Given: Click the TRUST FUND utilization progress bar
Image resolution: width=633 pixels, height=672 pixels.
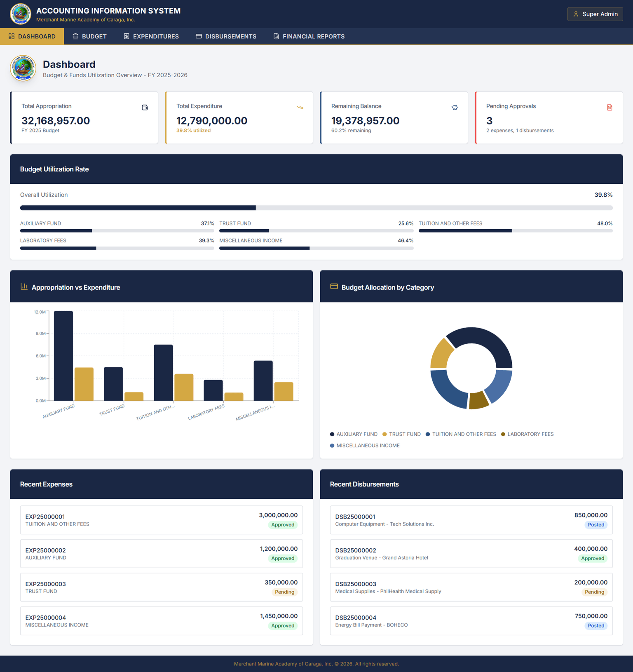Looking at the screenshot, I should pyautogui.click(x=316, y=231).
